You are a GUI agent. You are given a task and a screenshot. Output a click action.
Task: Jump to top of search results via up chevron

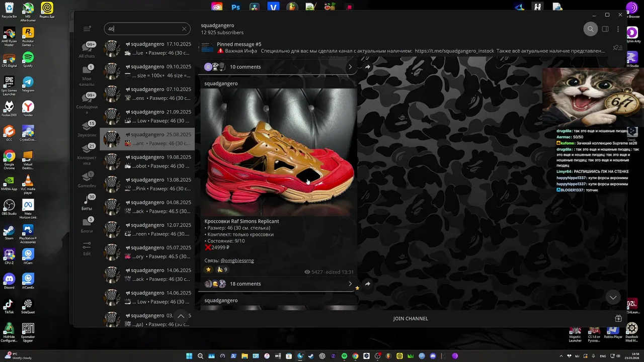coord(181,316)
